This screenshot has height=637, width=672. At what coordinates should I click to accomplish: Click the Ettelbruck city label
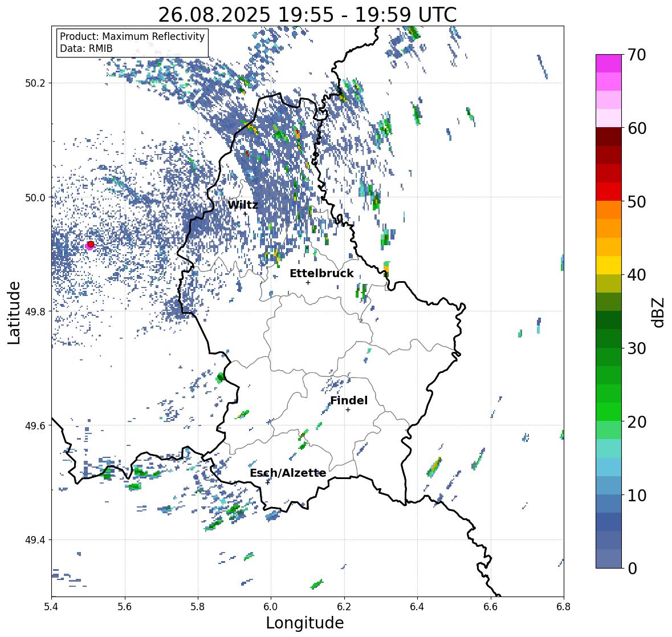point(321,274)
